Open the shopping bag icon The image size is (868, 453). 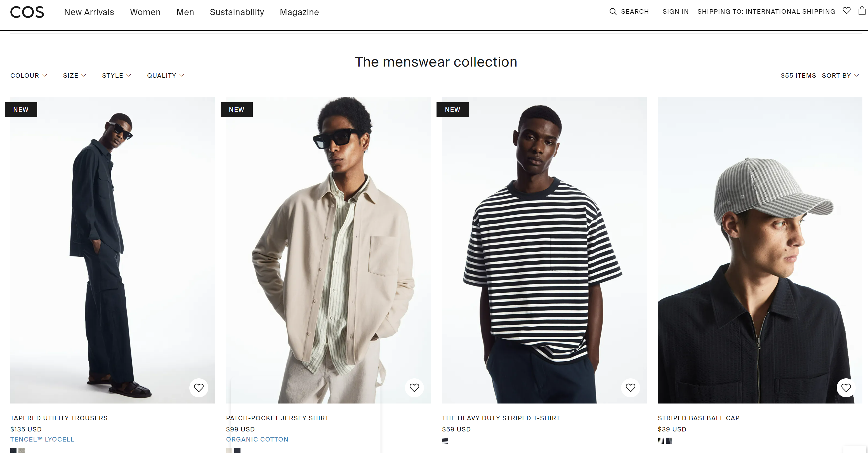(x=862, y=11)
